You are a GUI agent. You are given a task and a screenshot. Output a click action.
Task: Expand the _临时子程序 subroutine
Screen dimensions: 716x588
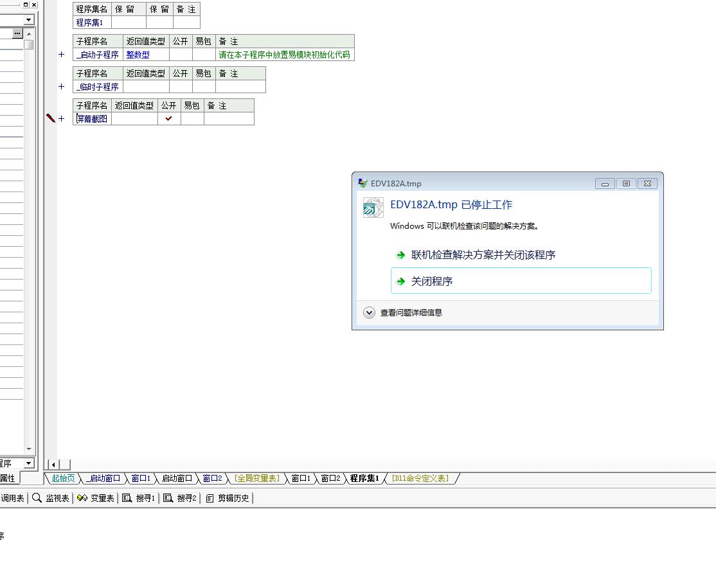click(62, 87)
